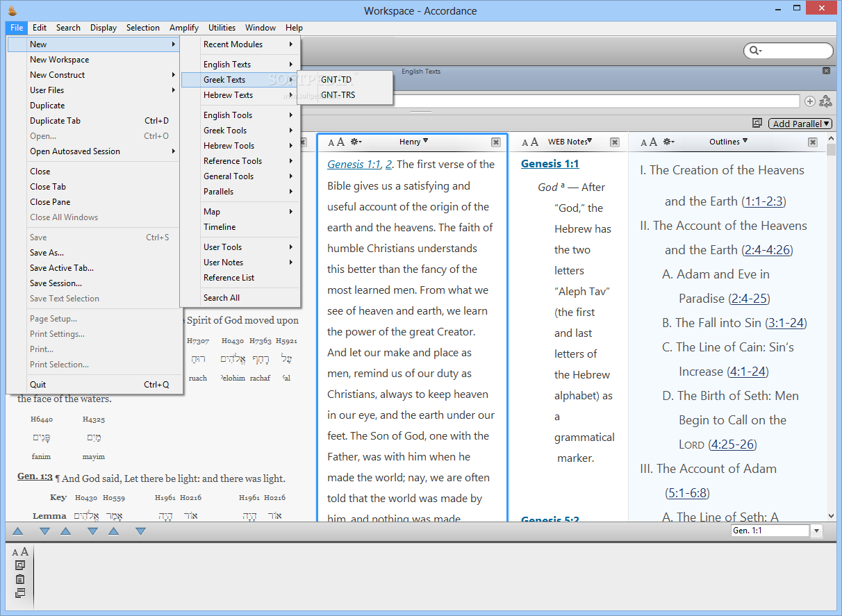Choose Duplicate Tab in File menu

94,121
